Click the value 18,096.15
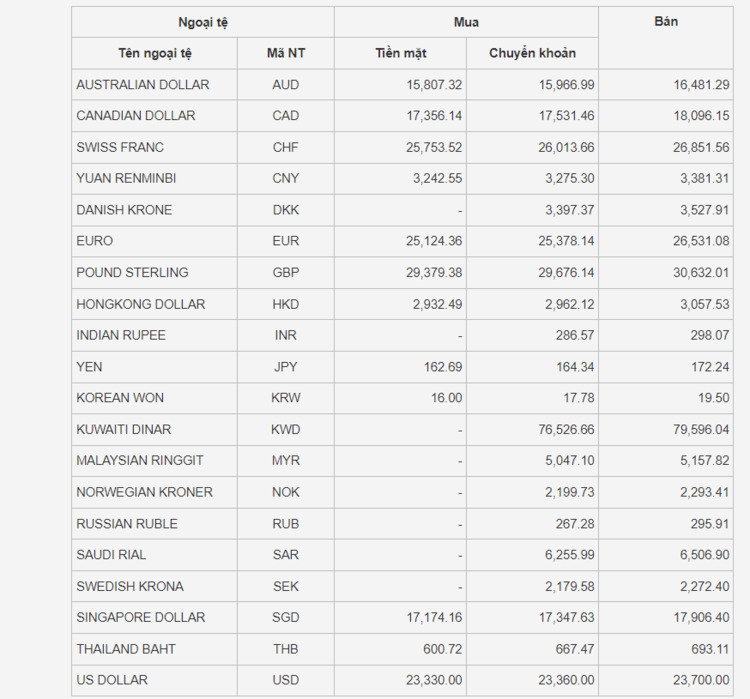 (x=701, y=116)
